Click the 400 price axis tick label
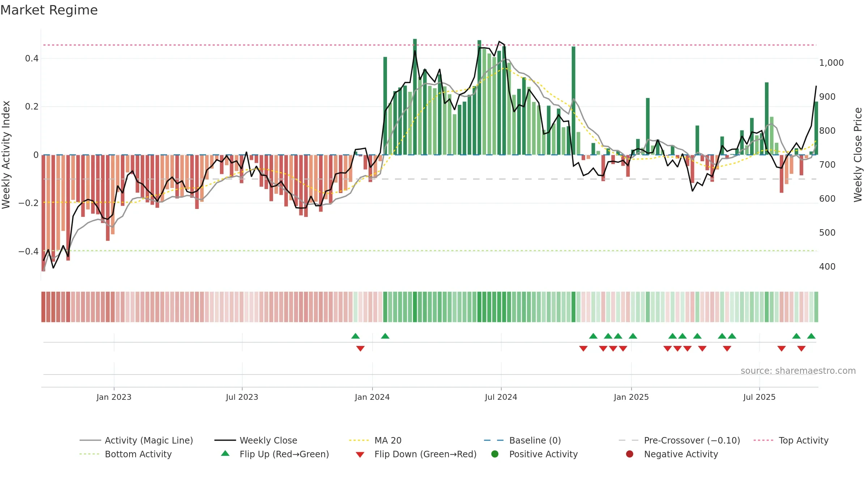Image resolution: width=868 pixels, height=488 pixels. [827, 266]
